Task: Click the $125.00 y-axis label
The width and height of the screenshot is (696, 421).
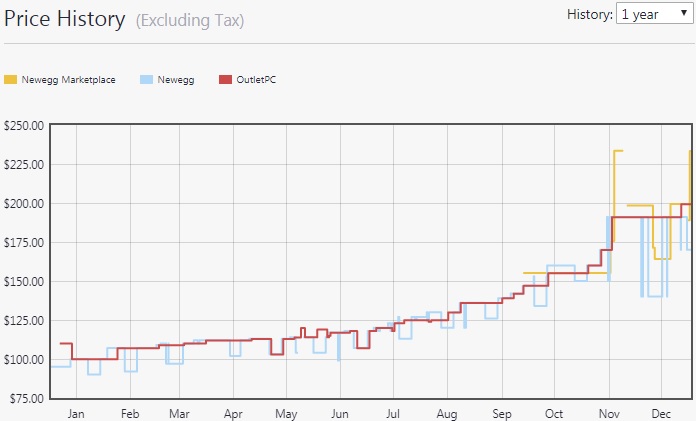Action: 24,321
